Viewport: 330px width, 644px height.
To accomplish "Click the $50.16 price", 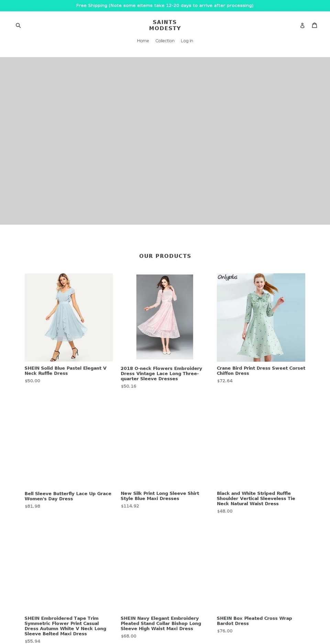I will (129, 386).
